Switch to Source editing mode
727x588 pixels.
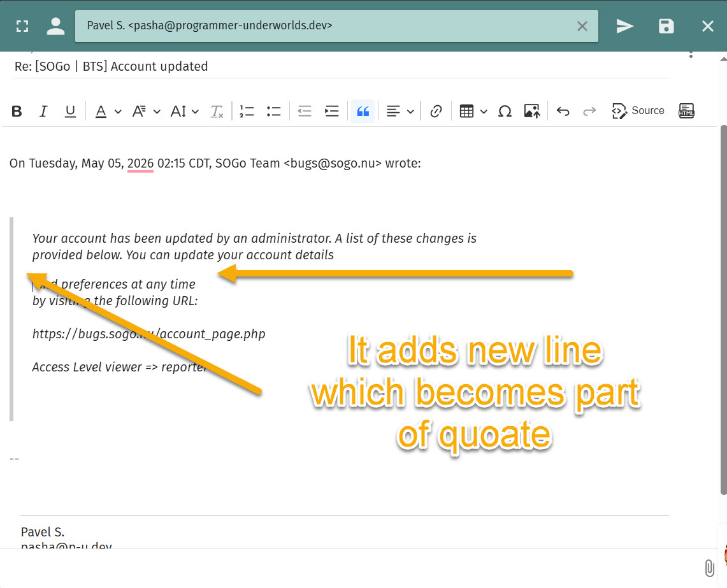pyautogui.click(x=638, y=111)
